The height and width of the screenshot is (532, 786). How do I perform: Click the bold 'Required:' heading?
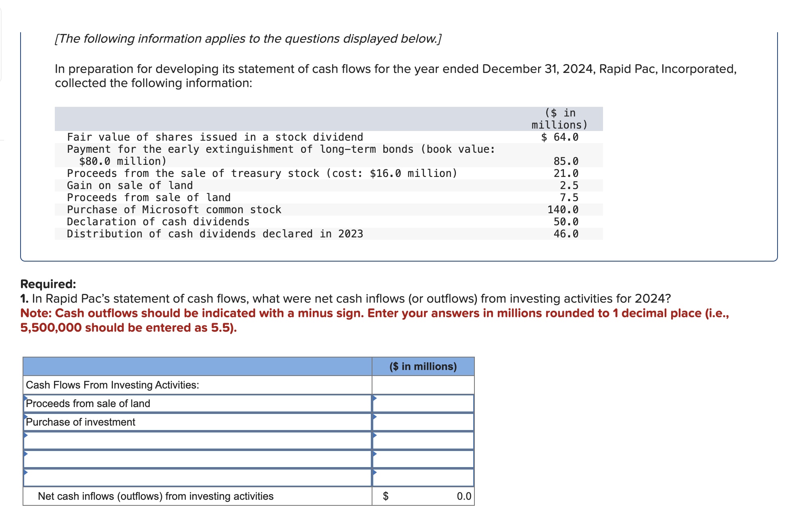(48, 284)
